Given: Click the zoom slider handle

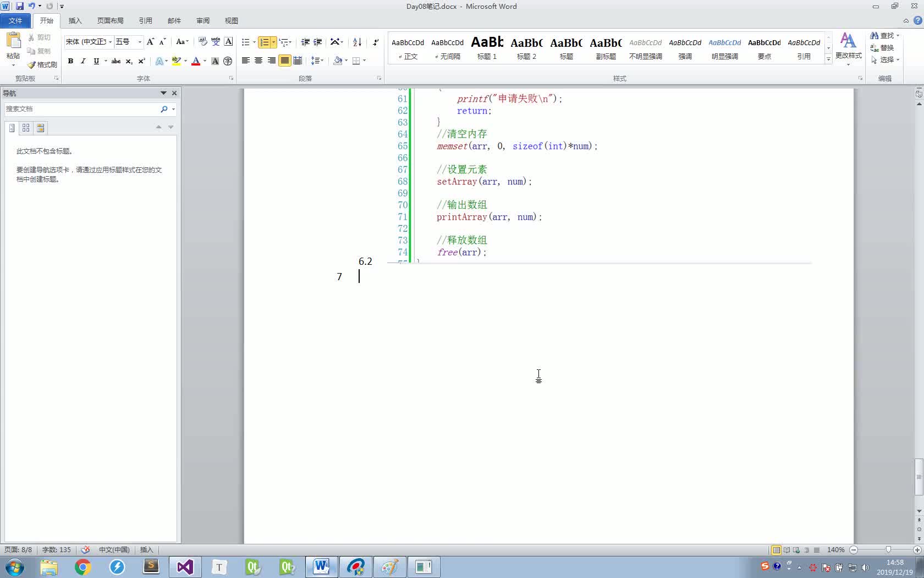Looking at the screenshot, I should point(888,550).
